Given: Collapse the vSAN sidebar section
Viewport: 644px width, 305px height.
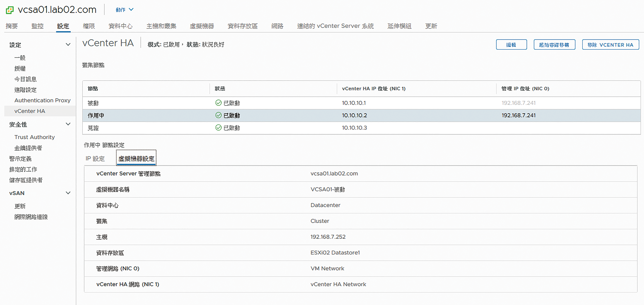Looking at the screenshot, I should pos(68,193).
